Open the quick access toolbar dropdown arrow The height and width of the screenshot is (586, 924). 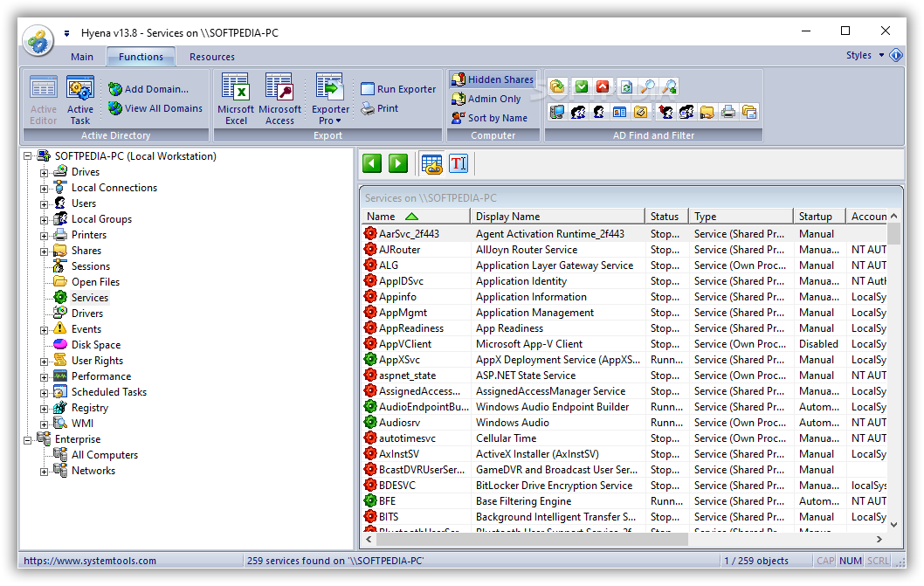(x=66, y=33)
